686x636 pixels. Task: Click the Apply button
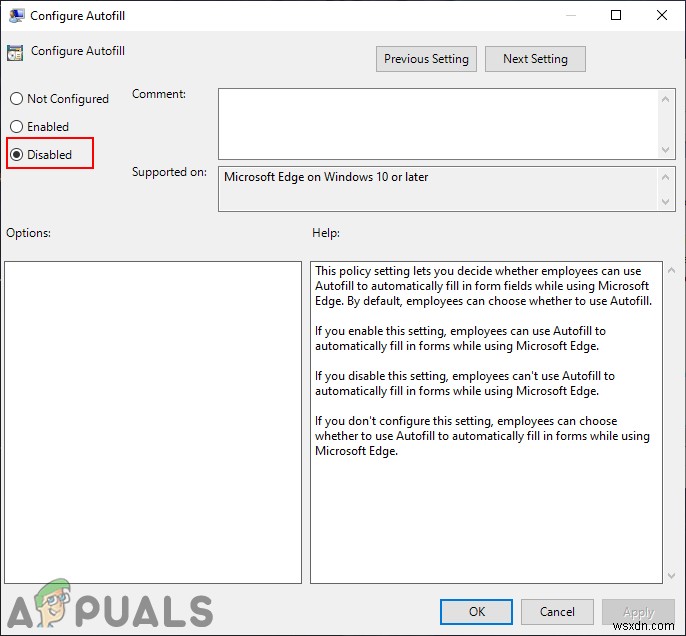pos(638,612)
